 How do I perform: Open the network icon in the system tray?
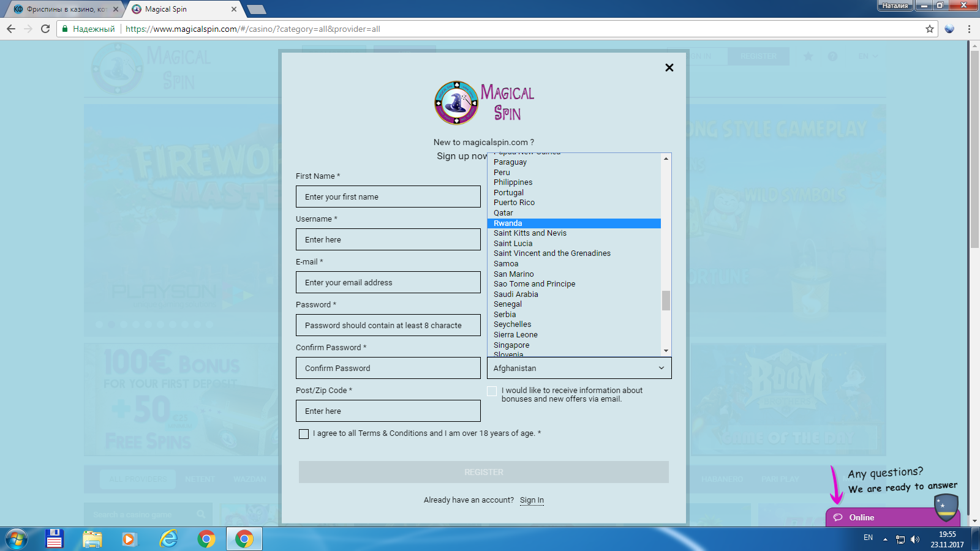pos(900,539)
